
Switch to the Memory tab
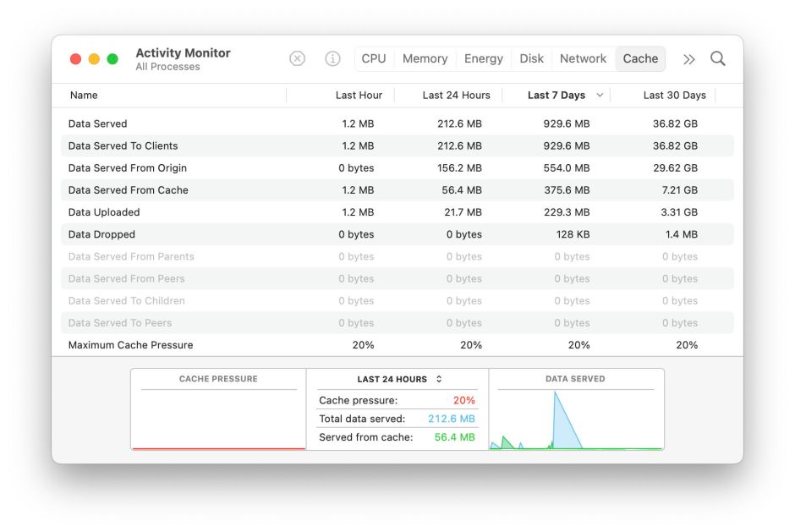pos(425,58)
